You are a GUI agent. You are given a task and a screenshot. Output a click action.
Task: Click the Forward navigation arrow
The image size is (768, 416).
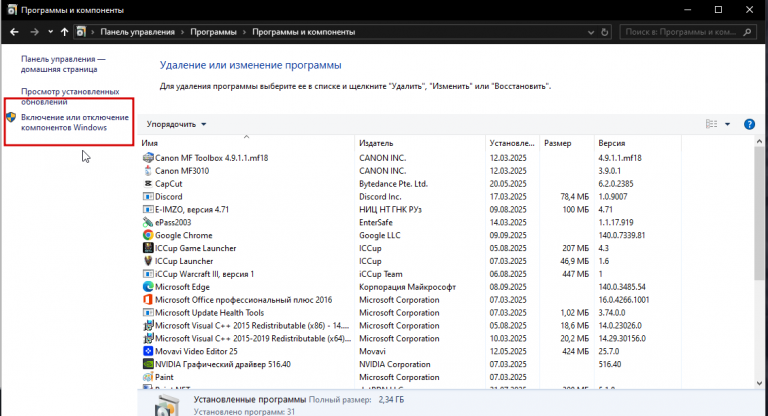34,32
